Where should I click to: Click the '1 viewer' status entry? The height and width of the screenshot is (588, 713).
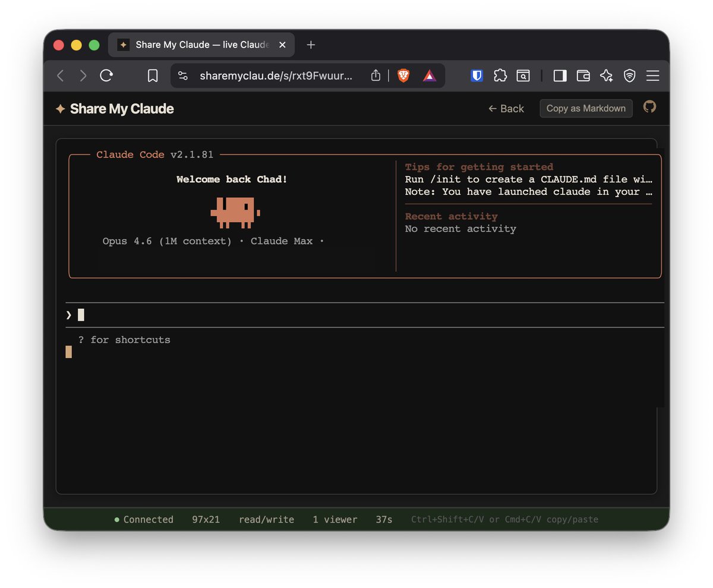tap(335, 520)
